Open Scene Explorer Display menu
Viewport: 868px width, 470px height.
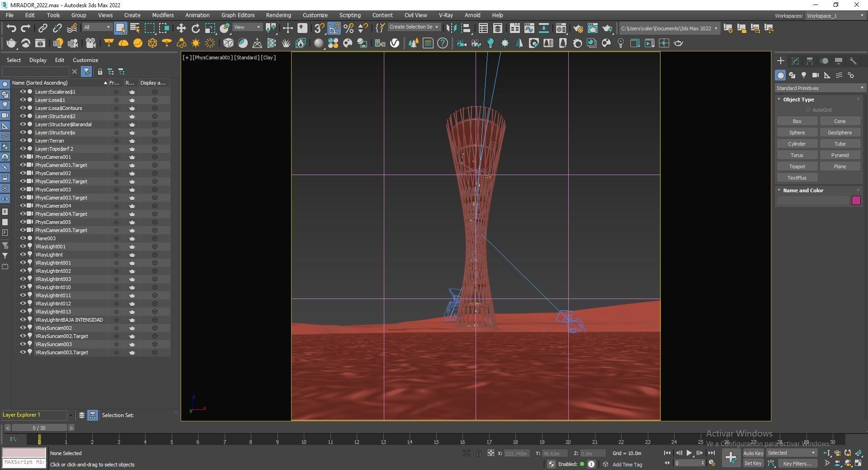point(38,60)
